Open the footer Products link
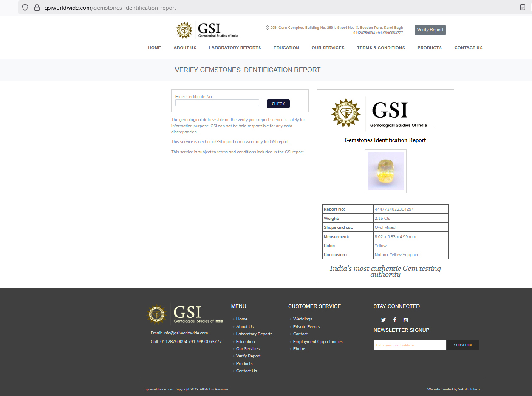Image resolution: width=532 pixels, height=396 pixels. click(x=244, y=364)
